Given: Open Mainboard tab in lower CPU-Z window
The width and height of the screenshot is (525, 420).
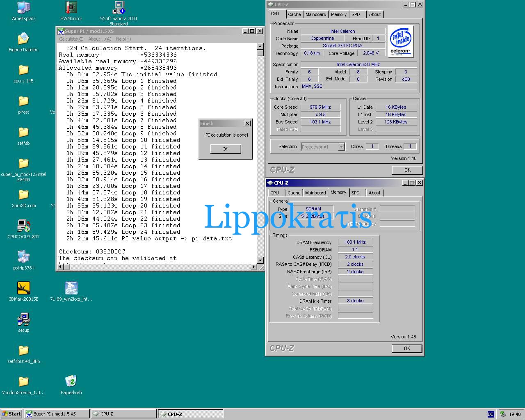Looking at the screenshot, I should click(315, 193).
